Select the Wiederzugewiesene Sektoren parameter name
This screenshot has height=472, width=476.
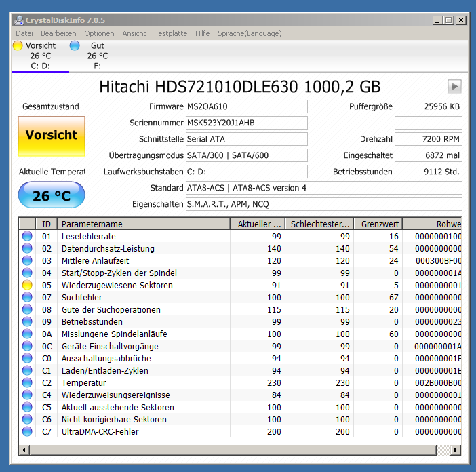pos(117,286)
